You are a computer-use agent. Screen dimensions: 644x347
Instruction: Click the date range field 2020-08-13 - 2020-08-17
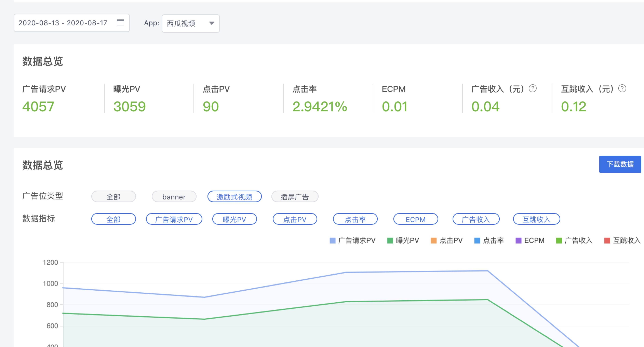click(x=71, y=23)
